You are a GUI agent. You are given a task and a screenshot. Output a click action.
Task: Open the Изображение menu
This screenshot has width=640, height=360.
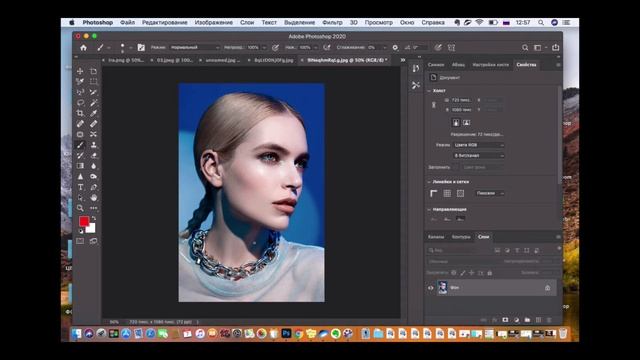pos(213,22)
